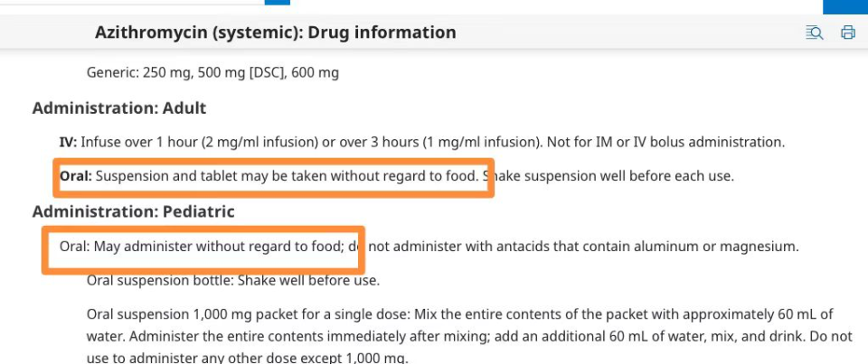Click the bold Oral: label under Adult
The height and width of the screenshot is (364, 868).
coord(76,176)
